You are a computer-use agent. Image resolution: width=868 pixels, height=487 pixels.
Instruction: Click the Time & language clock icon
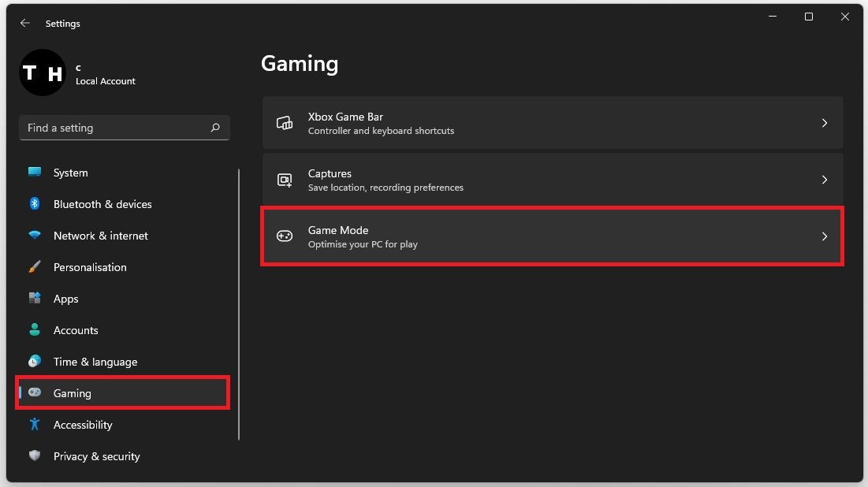point(35,362)
